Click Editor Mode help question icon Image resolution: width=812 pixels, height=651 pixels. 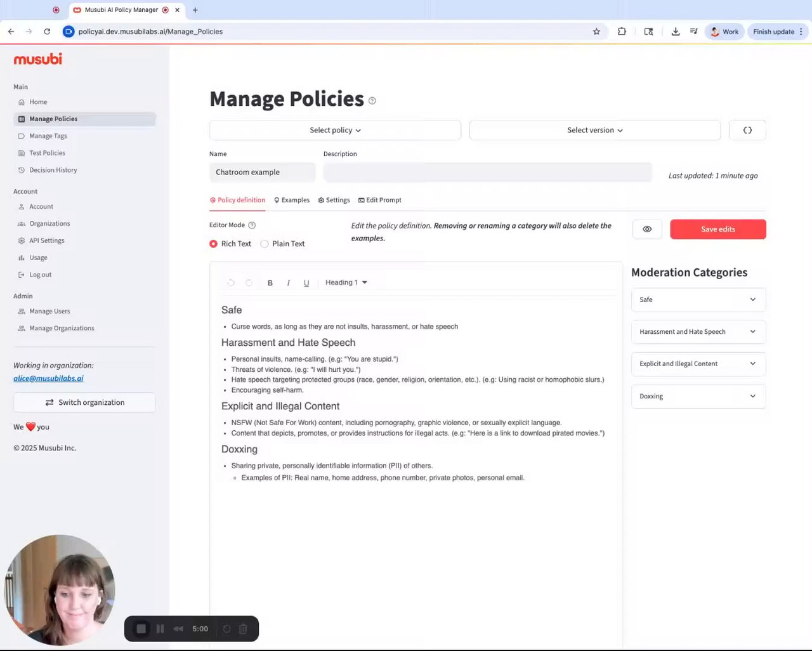click(252, 225)
